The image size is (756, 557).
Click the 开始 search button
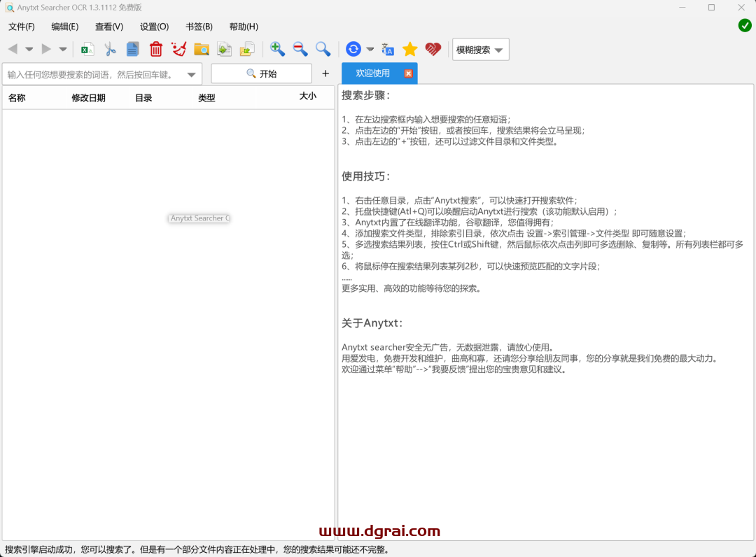[261, 73]
